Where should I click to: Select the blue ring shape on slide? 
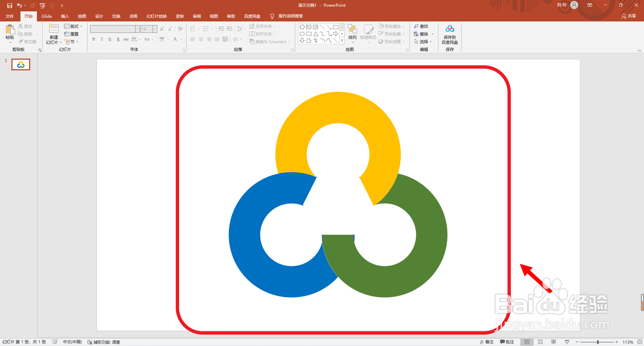244,234
